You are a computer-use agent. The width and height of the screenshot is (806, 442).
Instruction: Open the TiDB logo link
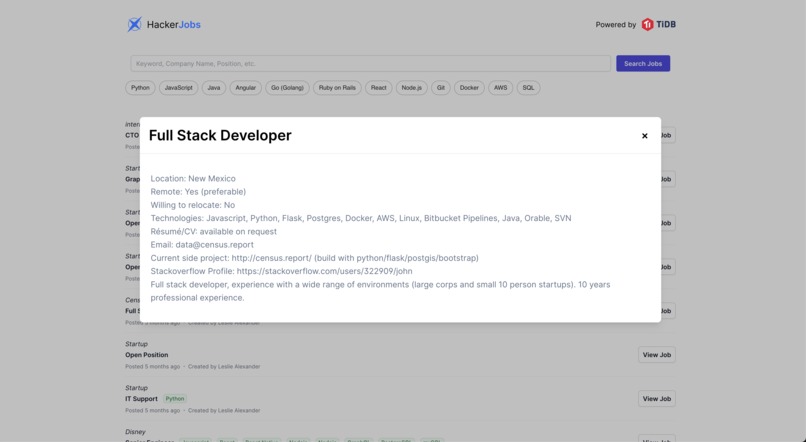(x=658, y=24)
